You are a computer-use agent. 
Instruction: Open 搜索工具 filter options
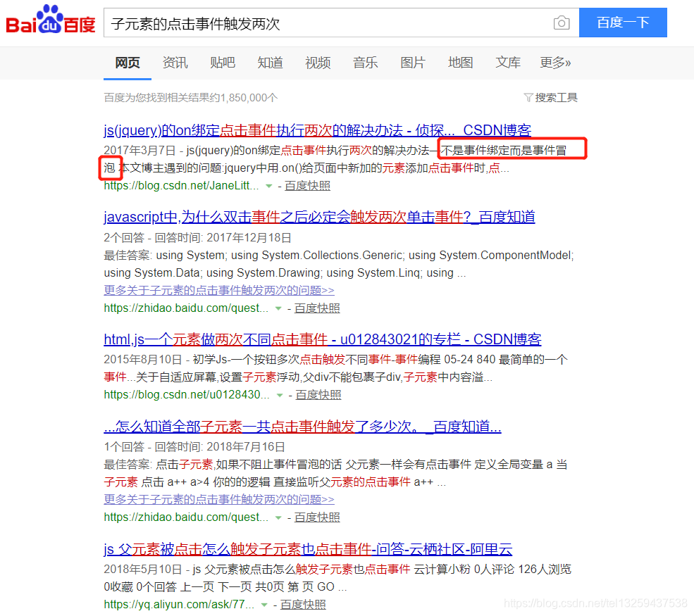pyautogui.click(x=556, y=97)
